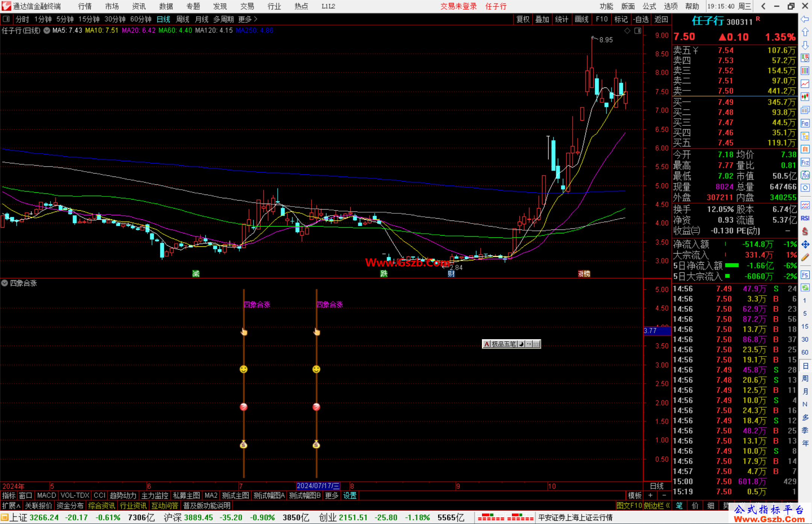This screenshot has height=524, width=812.
Task: Open the quote list icon with checkmark
Action: (805, 58)
